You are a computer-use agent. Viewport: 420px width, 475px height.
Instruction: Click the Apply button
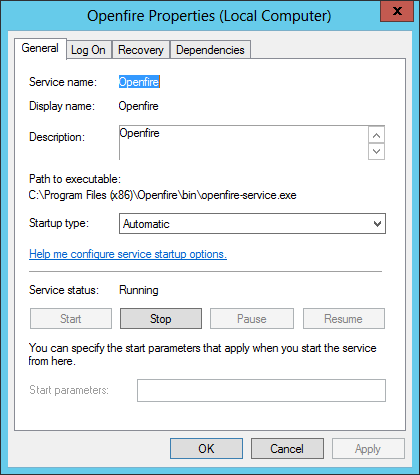pos(368,449)
